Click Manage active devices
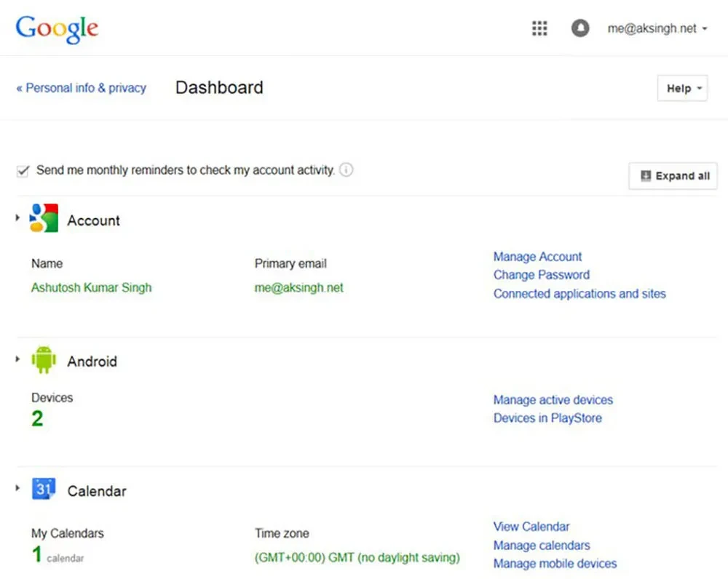 [x=553, y=400]
